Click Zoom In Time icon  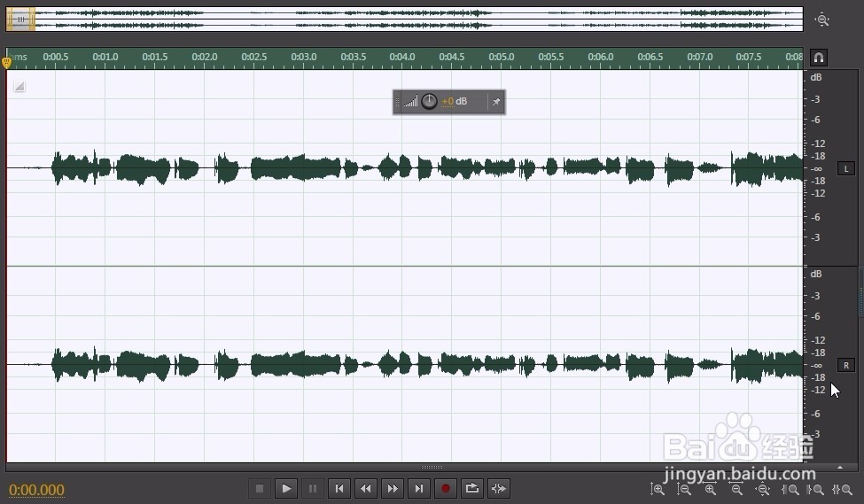pos(711,489)
